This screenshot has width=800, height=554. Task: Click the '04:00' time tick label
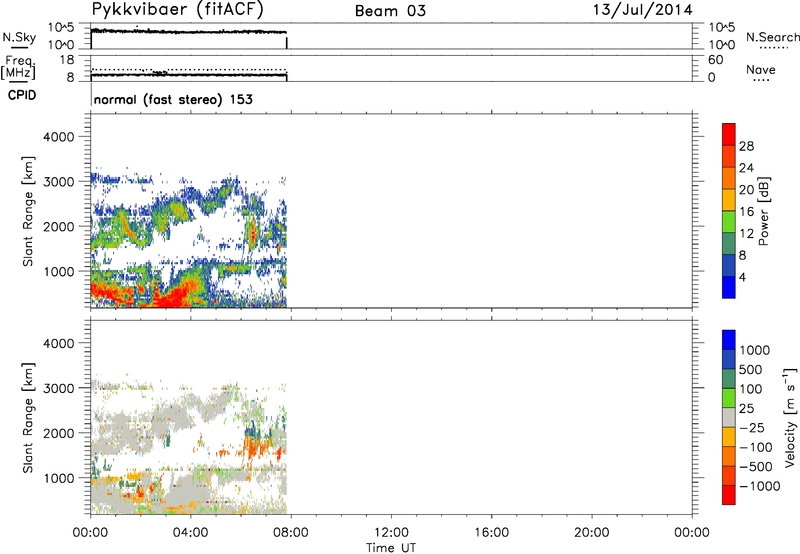coord(190,533)
